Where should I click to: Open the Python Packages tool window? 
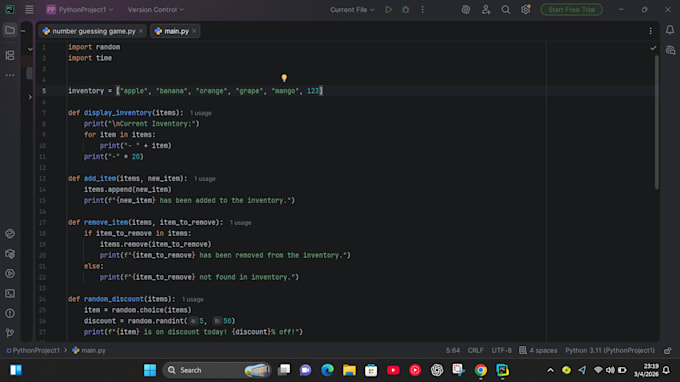[10, 254]
